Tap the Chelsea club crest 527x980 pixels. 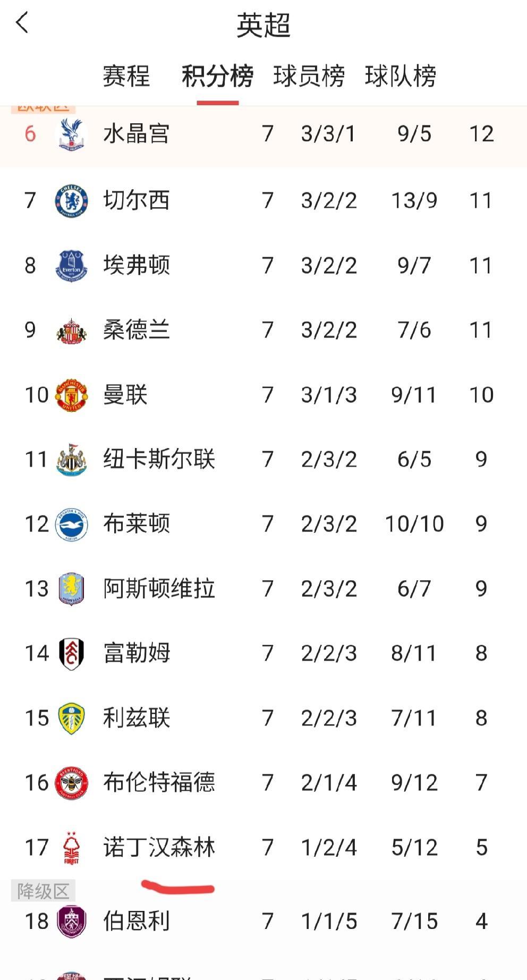coord(71,201)
